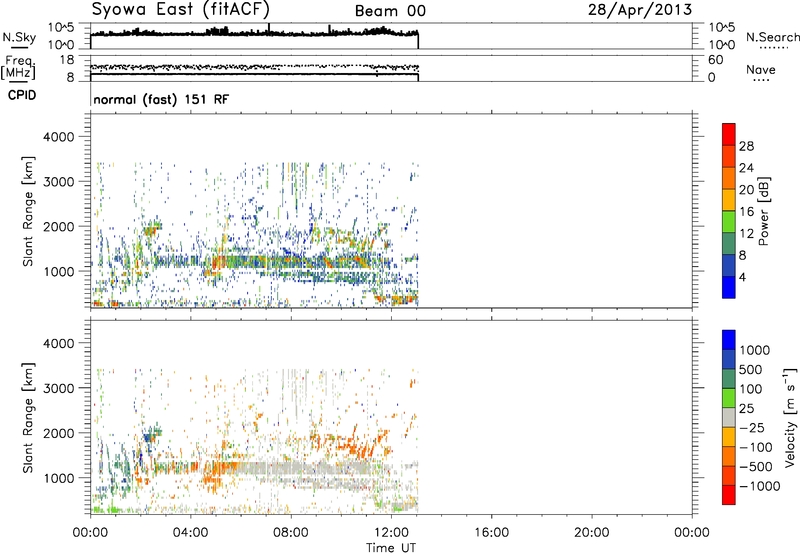The height and width of the screenshot is (554, 800).
Task: Select the 'Slant Range [km]' label of velocity panel
Action: [x=28, y=417]
